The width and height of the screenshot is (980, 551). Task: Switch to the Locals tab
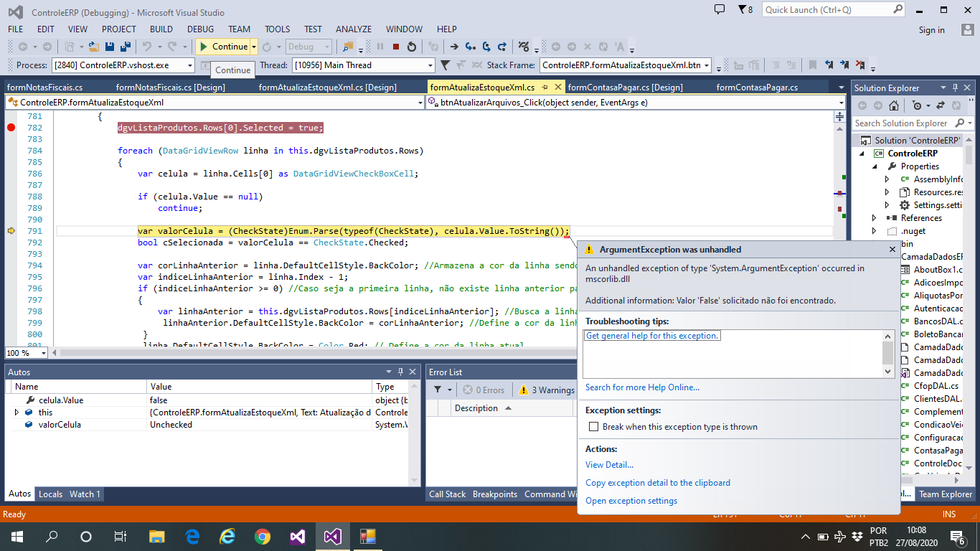pyautogui.click(x=50, y=494)
